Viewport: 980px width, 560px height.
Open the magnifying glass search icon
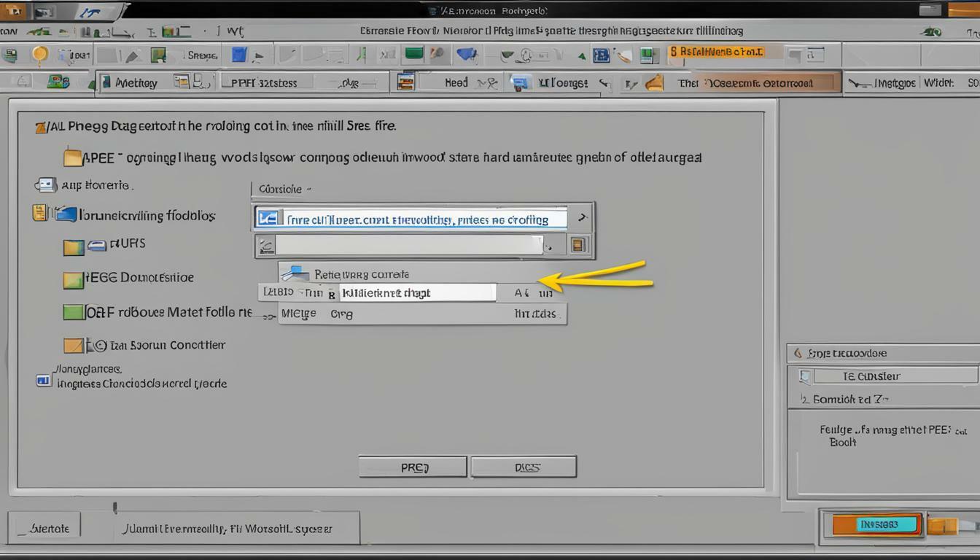pos(40,53)
